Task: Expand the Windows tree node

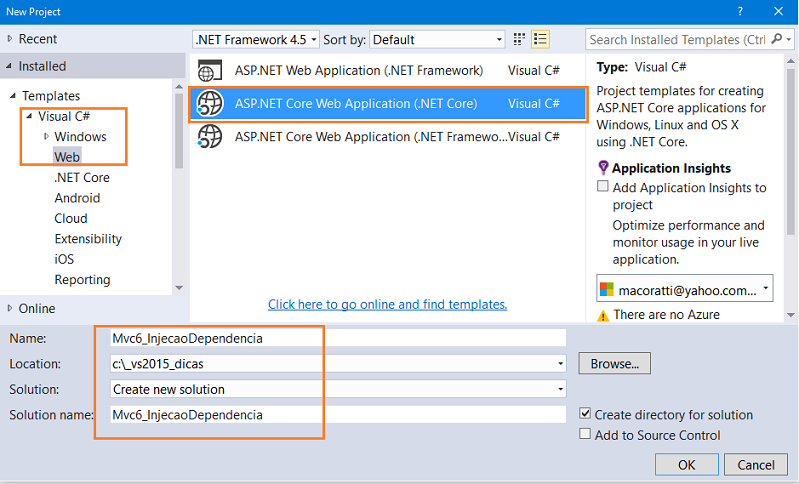Action: point(46,137)
